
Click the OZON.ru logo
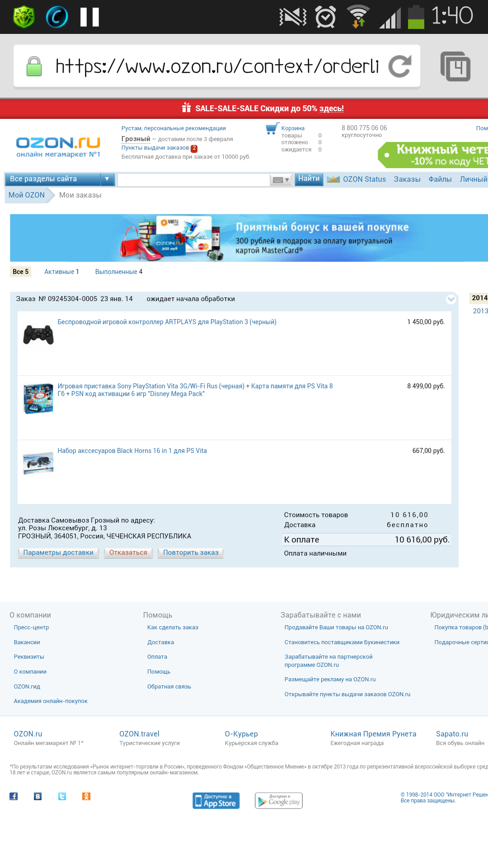click(58, 146)
